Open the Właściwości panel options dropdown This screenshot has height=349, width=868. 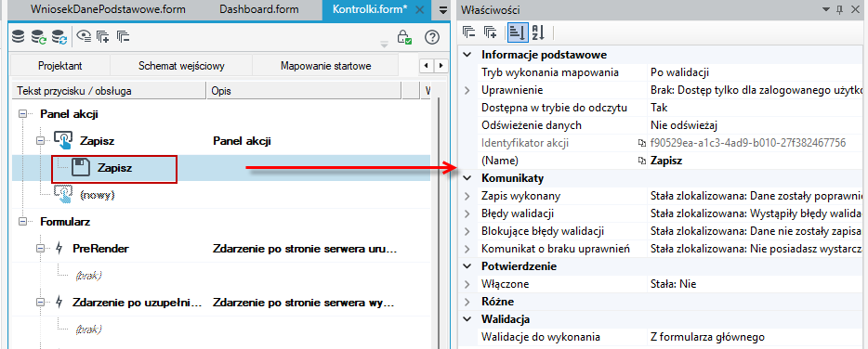(x=826, y=9)
